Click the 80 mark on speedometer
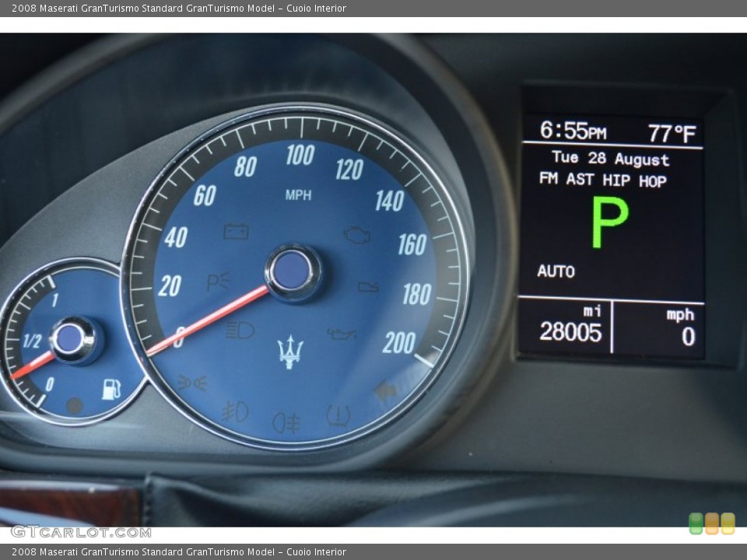This screenshot has width=747, height=560. [245, 166]
